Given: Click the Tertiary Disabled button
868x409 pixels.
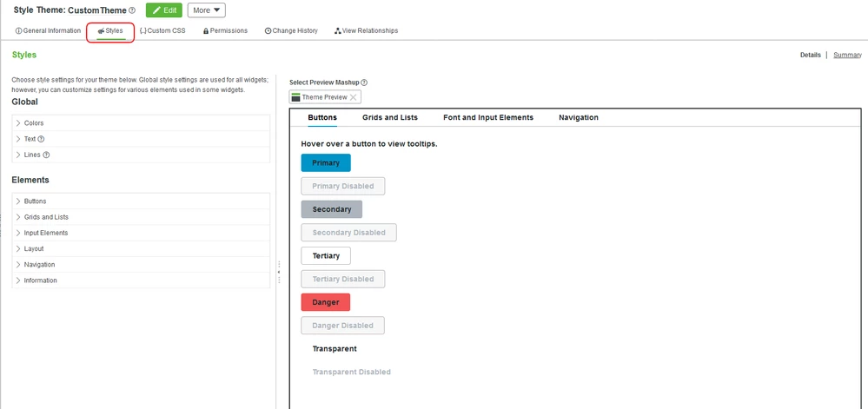Looking at the screenshot, I should (342, 279).
